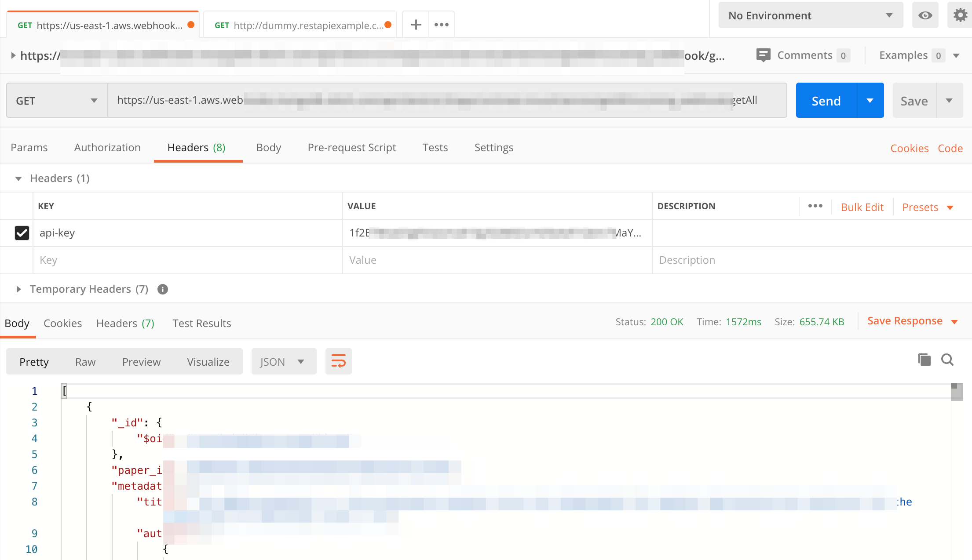Click the tab options three-dots icon

tap(441, 25)
